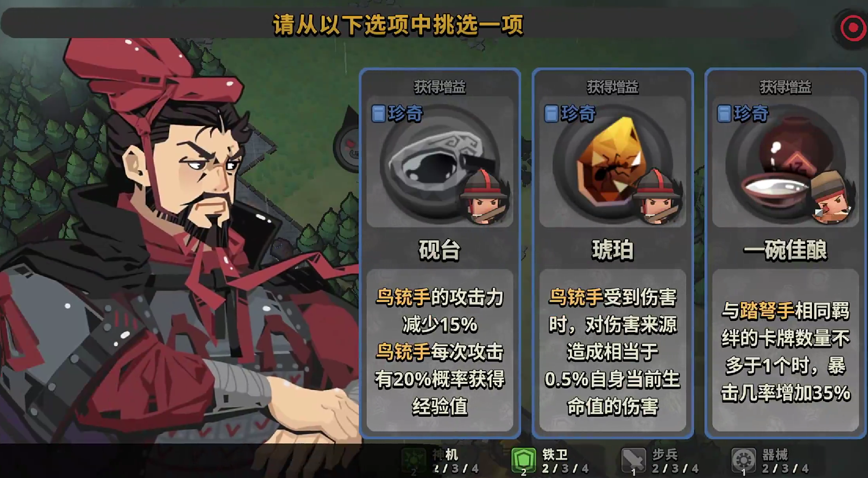Choose the 砚台 card title
Screen dimensions: 868x478
point(440,250)
